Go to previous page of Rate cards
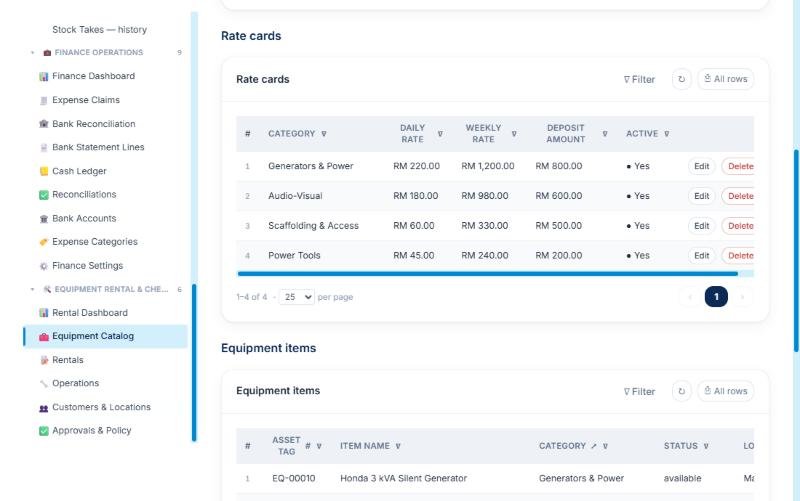The image size is (800, 501). 690,297
